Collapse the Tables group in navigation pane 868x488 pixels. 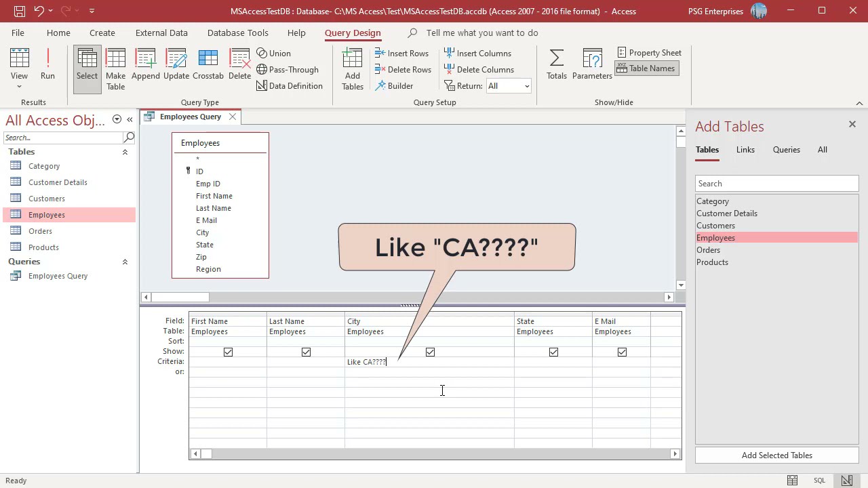tap(125, 152)
